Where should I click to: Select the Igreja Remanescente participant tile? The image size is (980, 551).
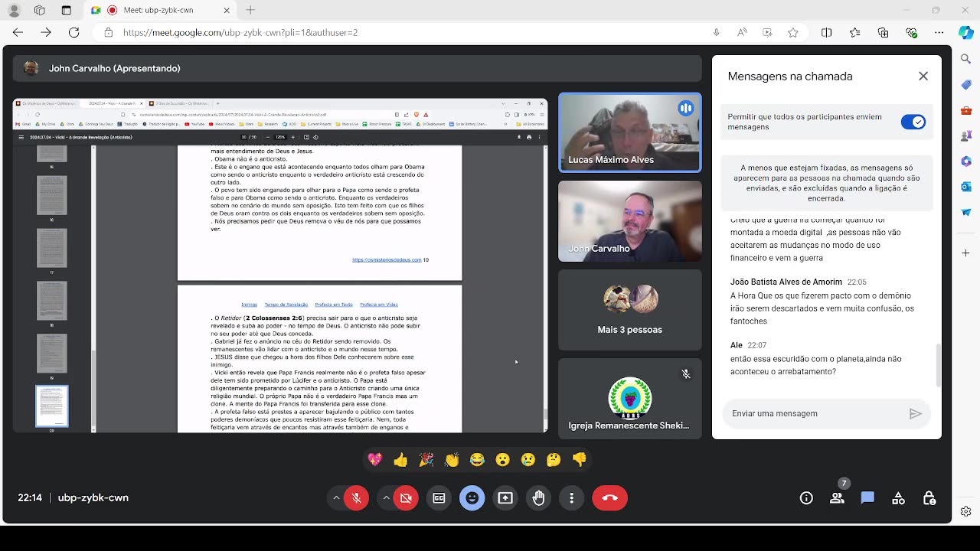[x=629, y=399]
